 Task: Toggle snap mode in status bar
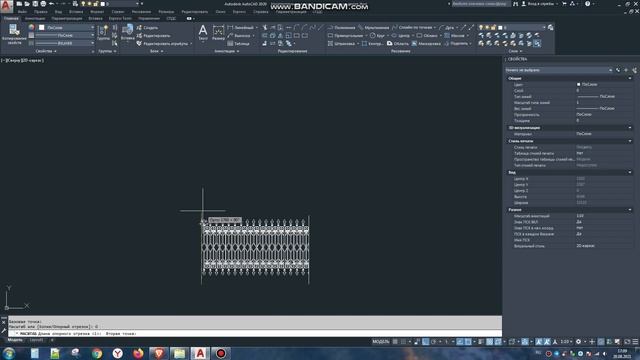coord(404,342)
